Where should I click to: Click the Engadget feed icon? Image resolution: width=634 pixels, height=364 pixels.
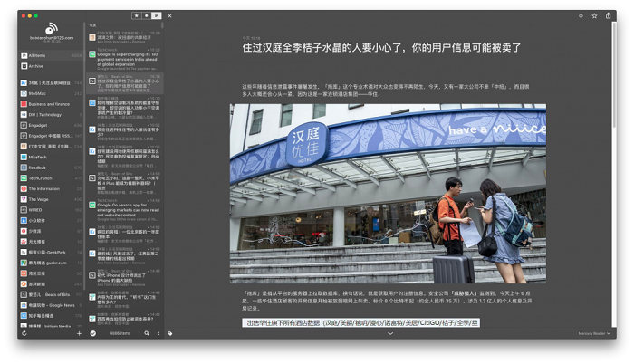(24, 125)
